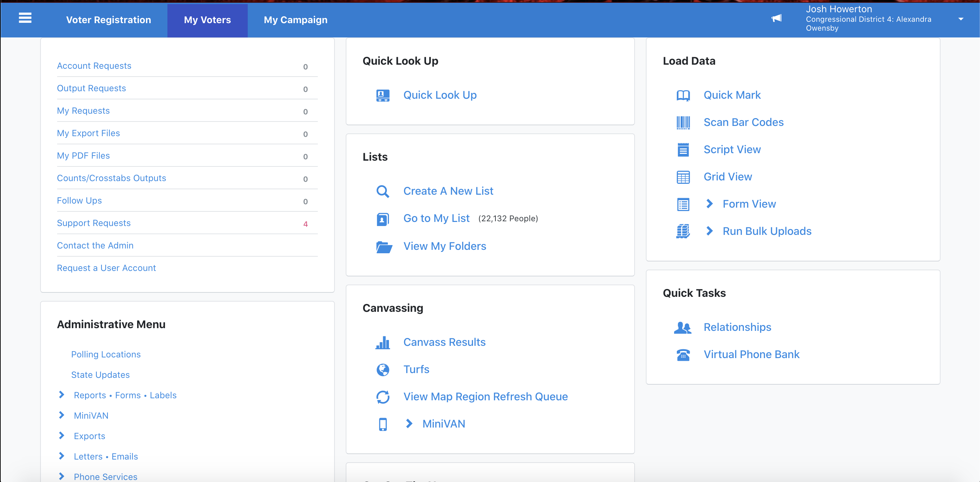The image size is (980, 482).
Task: Switch to the Voter Registration tab
Action: [x=109, y=20]
